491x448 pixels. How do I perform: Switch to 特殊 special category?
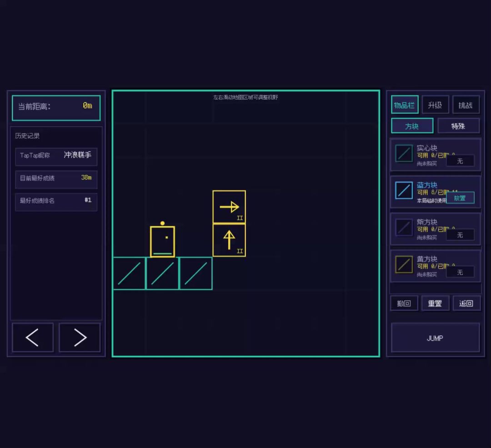(458, 126)
